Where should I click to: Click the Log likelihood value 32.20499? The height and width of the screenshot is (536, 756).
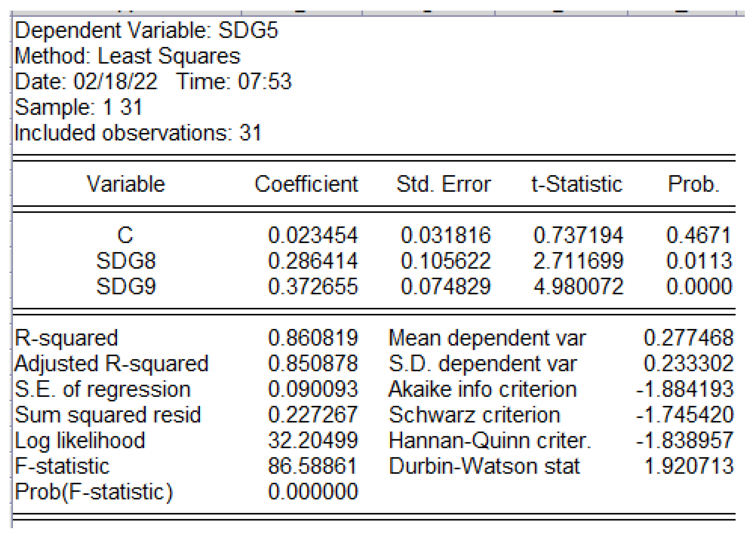[313, 440]
